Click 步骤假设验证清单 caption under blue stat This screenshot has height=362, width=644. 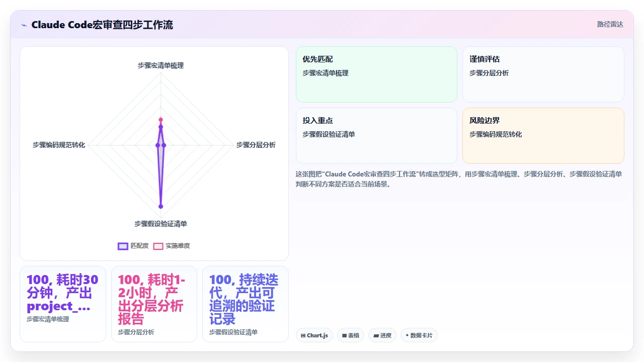233,332
